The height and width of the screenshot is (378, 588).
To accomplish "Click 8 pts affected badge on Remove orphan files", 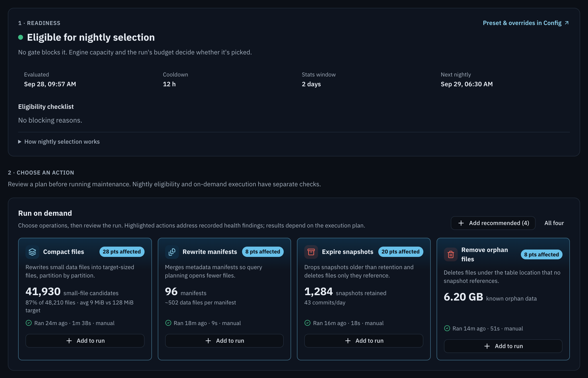I will pyautogui.click(x=542, y=254).
